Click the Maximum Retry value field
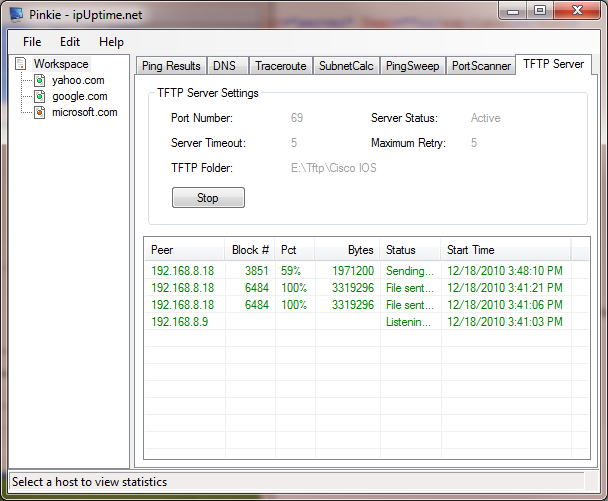Screen dimensions: 608x501 [474, 143]
